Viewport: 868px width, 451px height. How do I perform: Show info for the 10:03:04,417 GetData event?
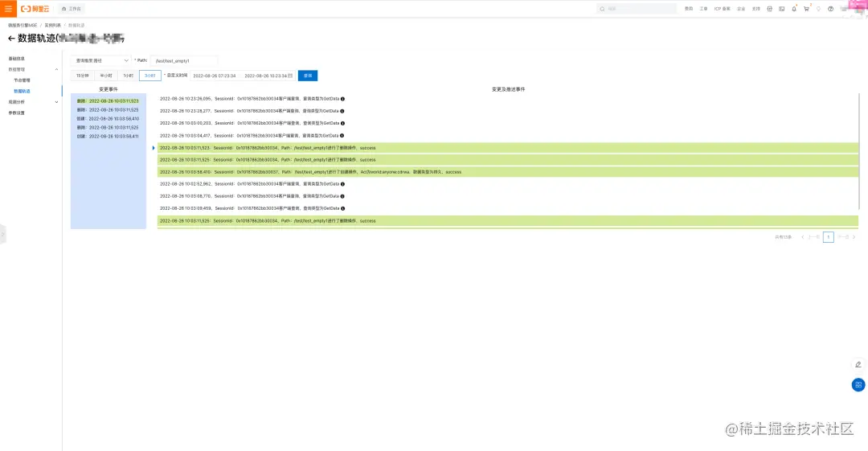coord(342,135)
